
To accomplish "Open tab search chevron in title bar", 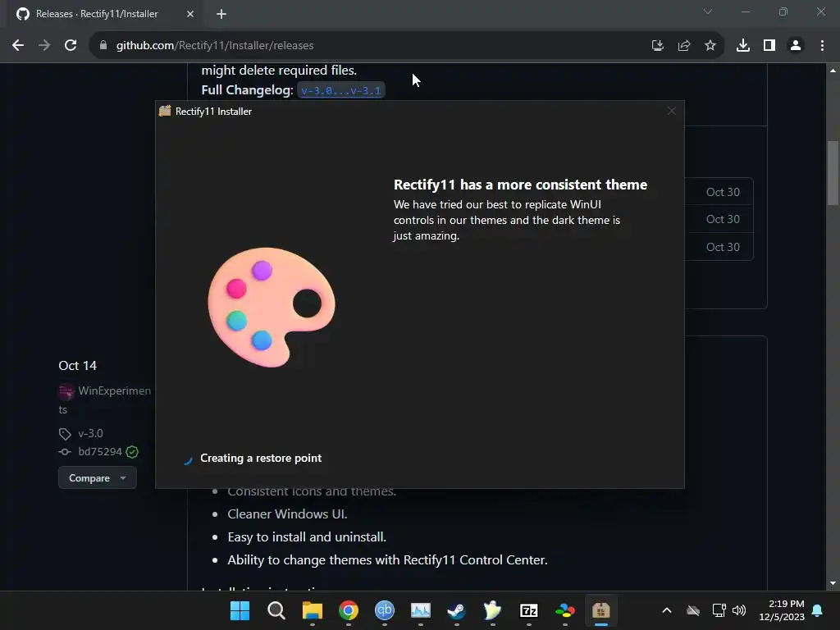I will [708, 11].
